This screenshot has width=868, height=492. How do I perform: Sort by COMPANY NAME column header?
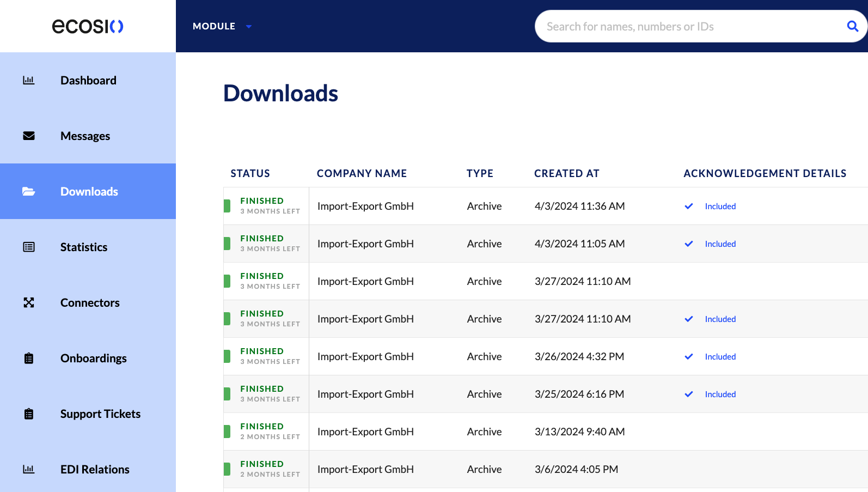tap(362, 173)
